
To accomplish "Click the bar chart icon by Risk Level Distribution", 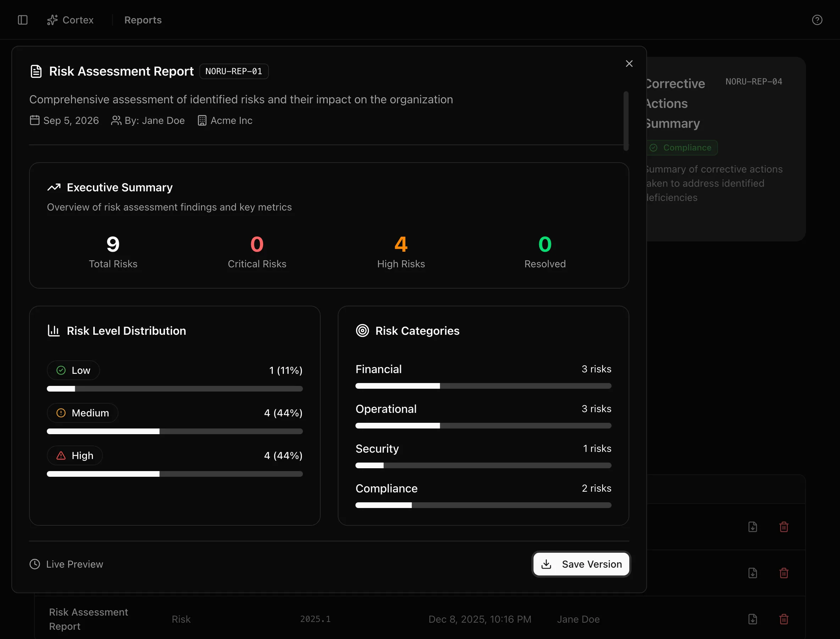I will click(x=54, y=331).
